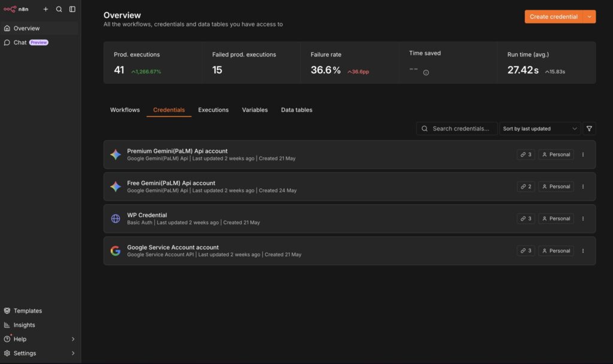The width and height of the screenshot is (613, 364).
Task: Open Chat Preview in sidebar
Action: pyautogui.click(x=39, y=43)
